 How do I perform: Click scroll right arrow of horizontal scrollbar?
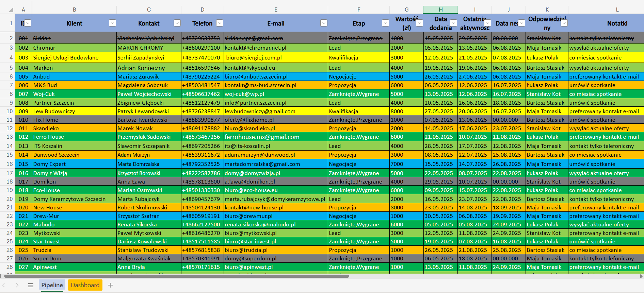(x=641, y=276)
